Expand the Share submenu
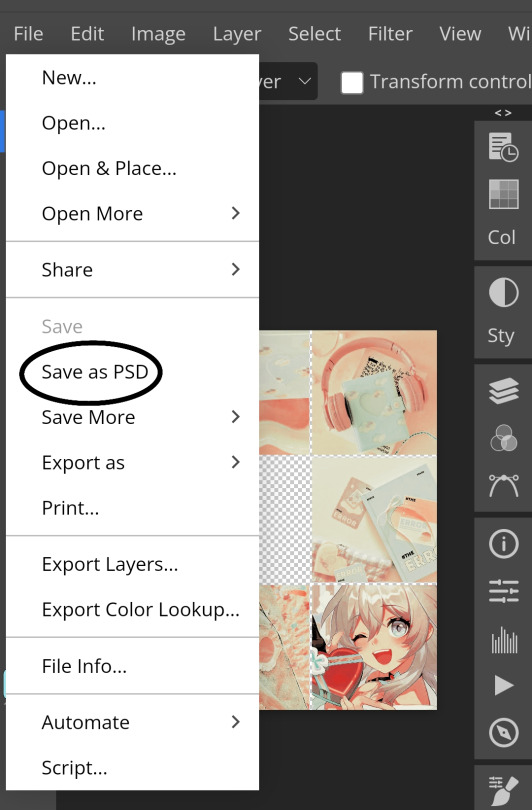Viewport: 532px width, 810px height. pyautogui.click(x=132, y=270)
